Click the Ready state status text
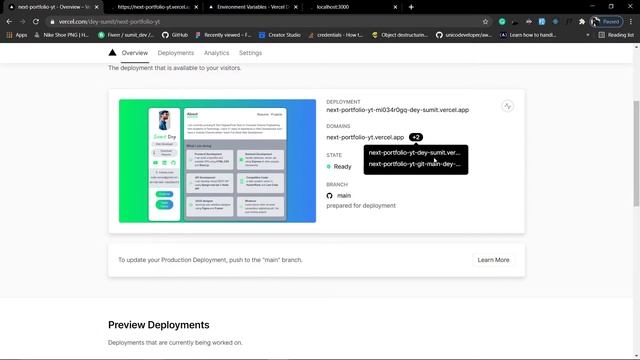 pos(342,167)
